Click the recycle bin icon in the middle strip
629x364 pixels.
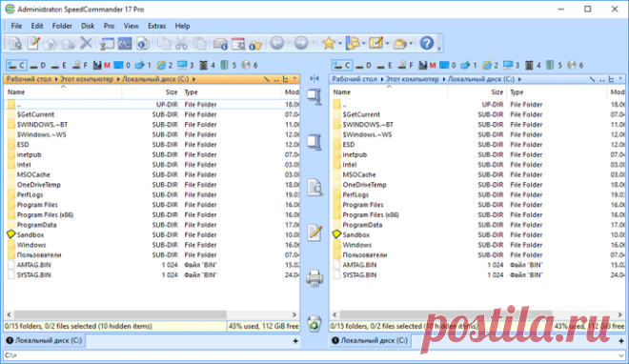pyautogui.click(x=314, y=323)
